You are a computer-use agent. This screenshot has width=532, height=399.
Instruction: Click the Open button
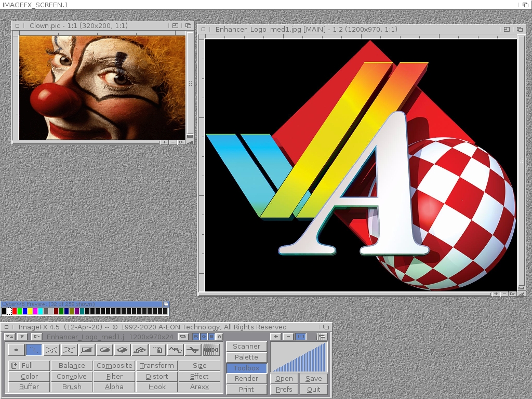pos(284,379)
